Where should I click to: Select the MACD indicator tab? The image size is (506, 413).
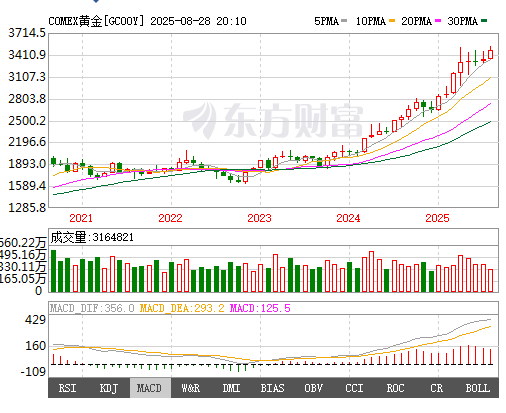[x=150, y=388]
